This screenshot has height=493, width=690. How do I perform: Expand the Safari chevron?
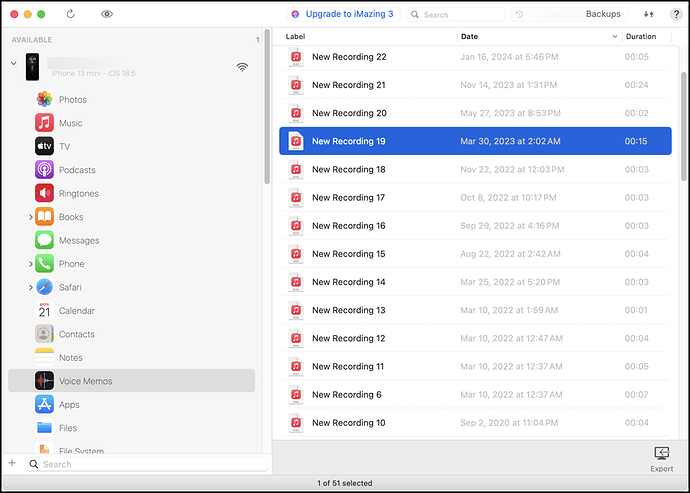tap(30, 287)
